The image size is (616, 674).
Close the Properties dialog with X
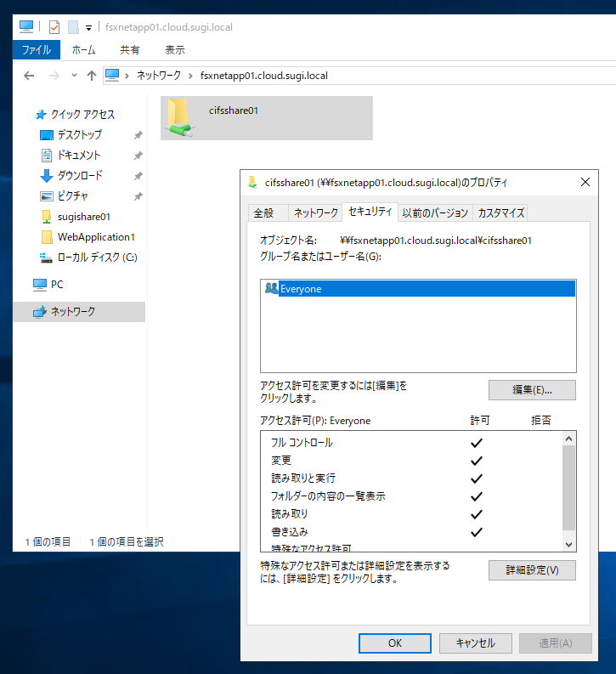click(585, 182)
